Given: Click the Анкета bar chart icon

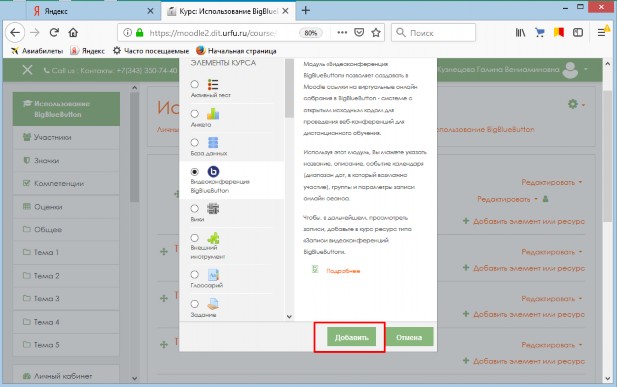Looking at the screenshot, I should [x=213, y=114].
